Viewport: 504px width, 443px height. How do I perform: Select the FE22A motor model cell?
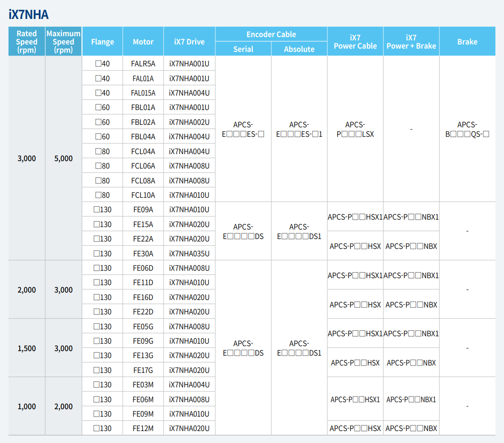tap(143, 238)
